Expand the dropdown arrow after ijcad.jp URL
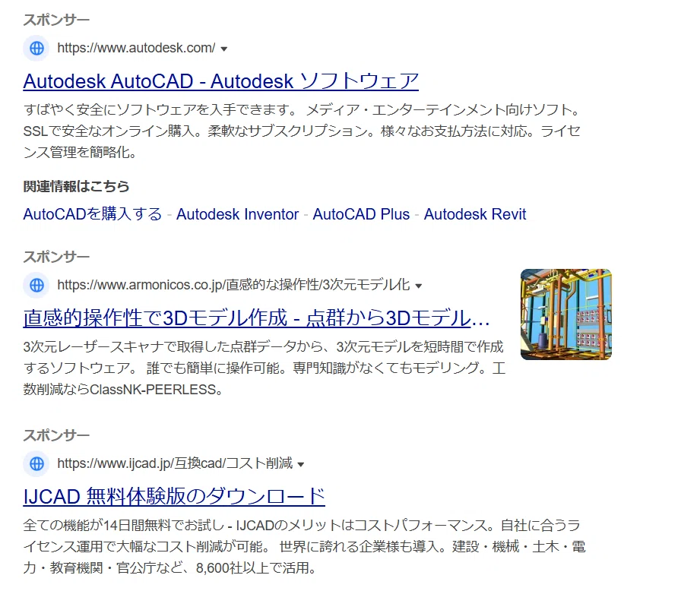The width and height of the screenshot is (700, 591). click(x=301, y=464)
